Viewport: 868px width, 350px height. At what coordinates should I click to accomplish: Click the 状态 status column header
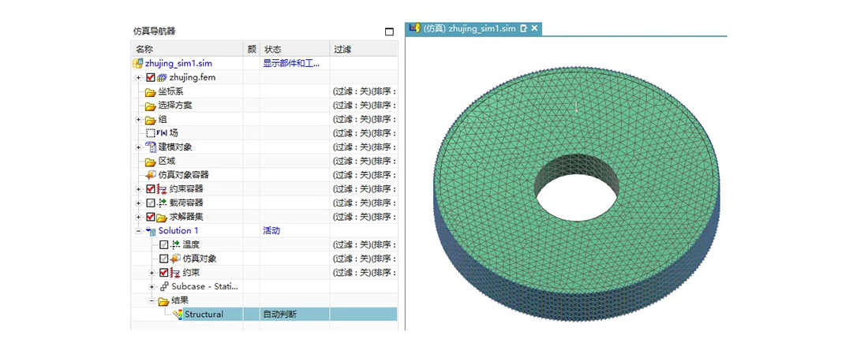pyautogui.click(x=294, y=49)
